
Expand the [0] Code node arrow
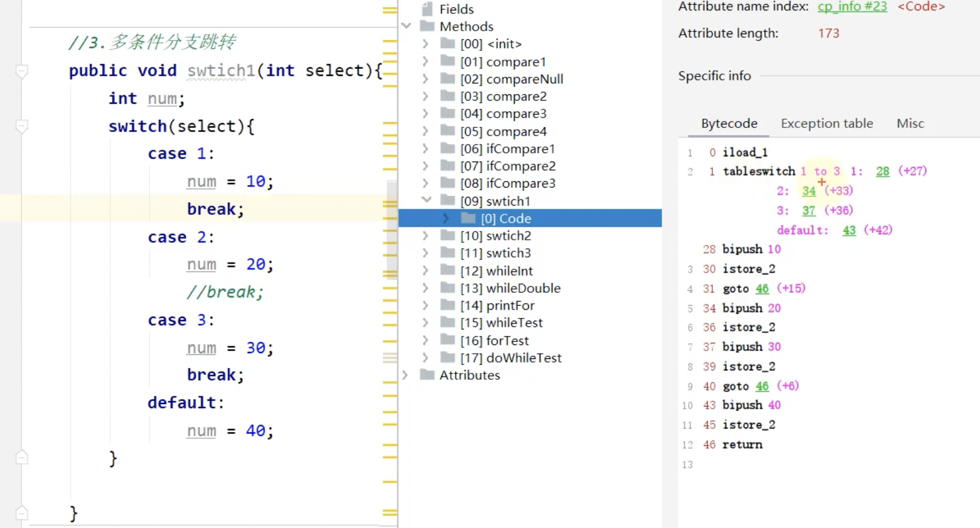(446, 218)
